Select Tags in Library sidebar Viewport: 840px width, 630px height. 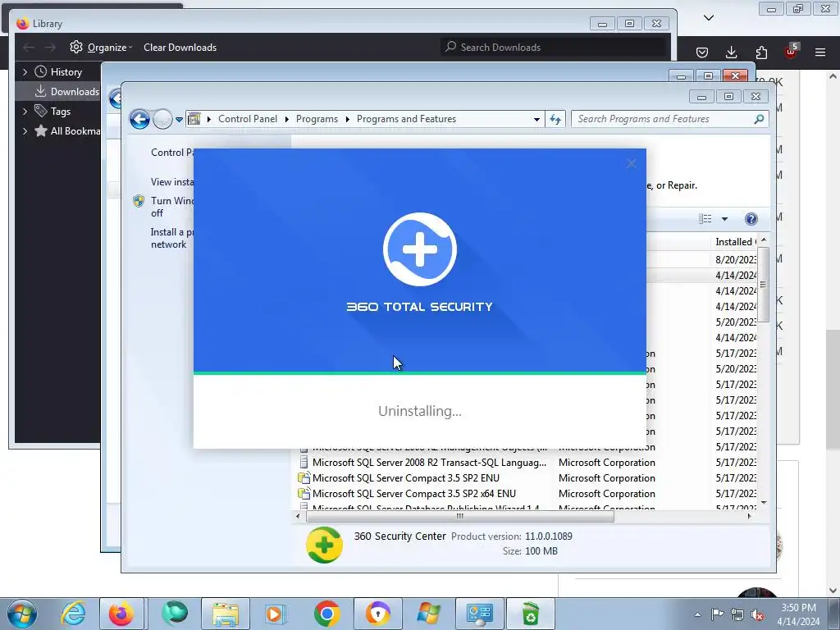click(x=52, y=112)
